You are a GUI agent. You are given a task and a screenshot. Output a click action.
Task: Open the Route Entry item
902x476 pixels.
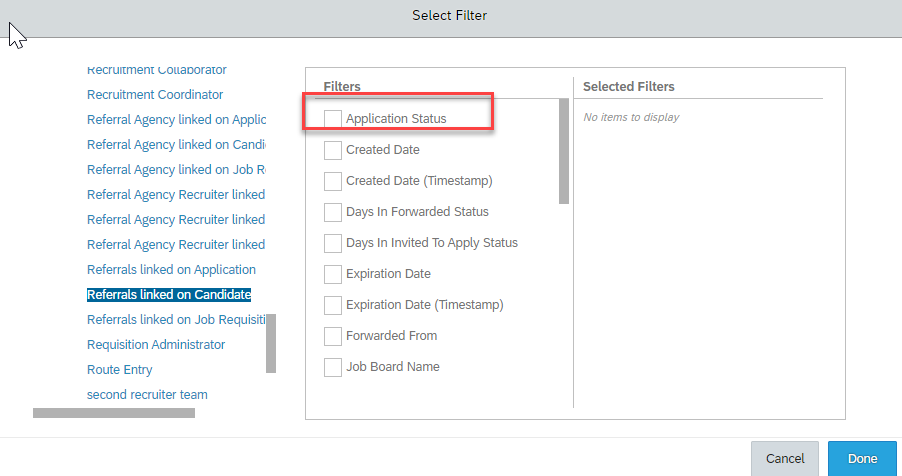[x=120, y=370]
